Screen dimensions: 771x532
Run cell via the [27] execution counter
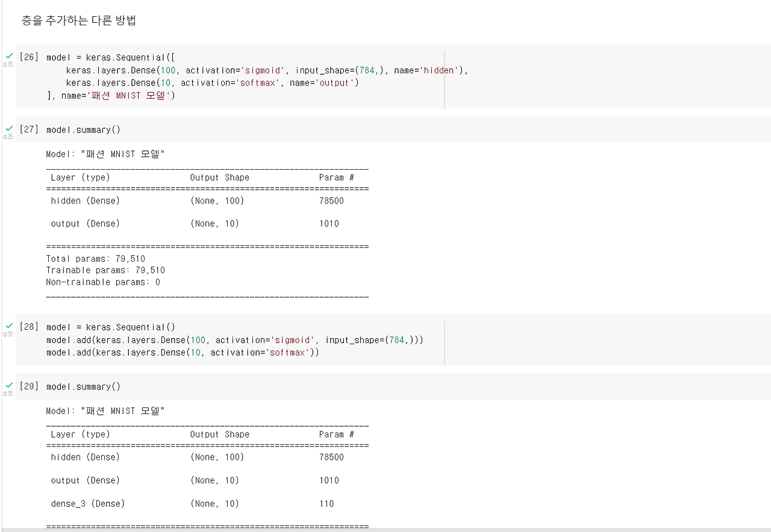pyautogui.click(x=29, y=129)
